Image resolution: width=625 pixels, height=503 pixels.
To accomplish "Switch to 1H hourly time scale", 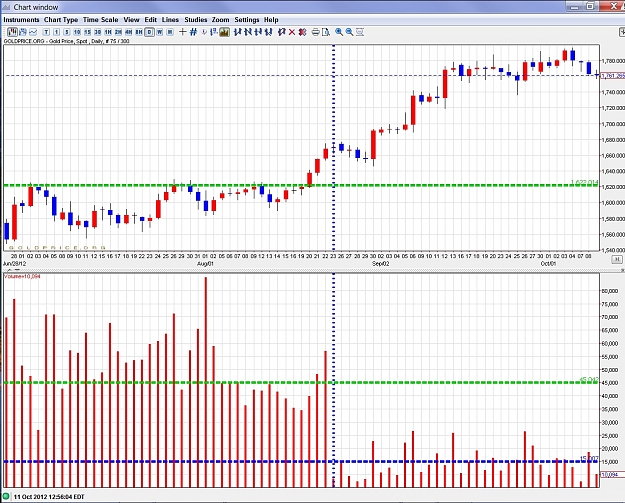I will 108,32.
